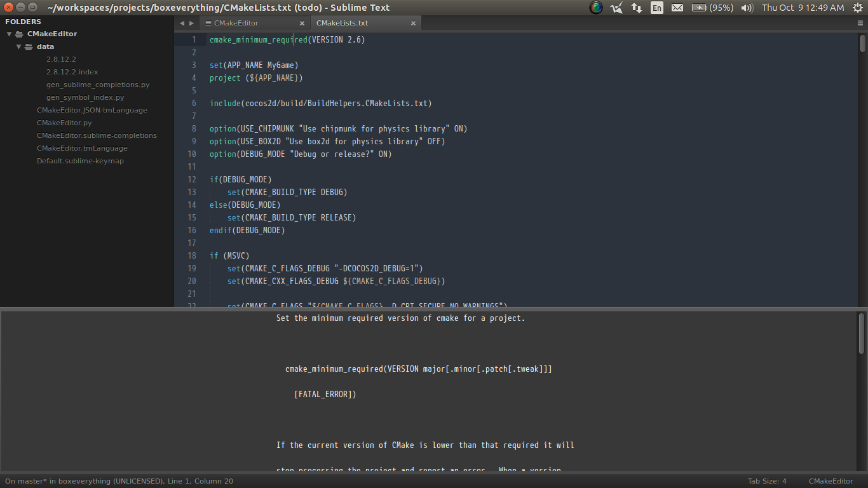The height and width of the screenshot is (488, 868).
Task: Change CMakeEditor syntax in status bar
Action: tap(831, 481)
